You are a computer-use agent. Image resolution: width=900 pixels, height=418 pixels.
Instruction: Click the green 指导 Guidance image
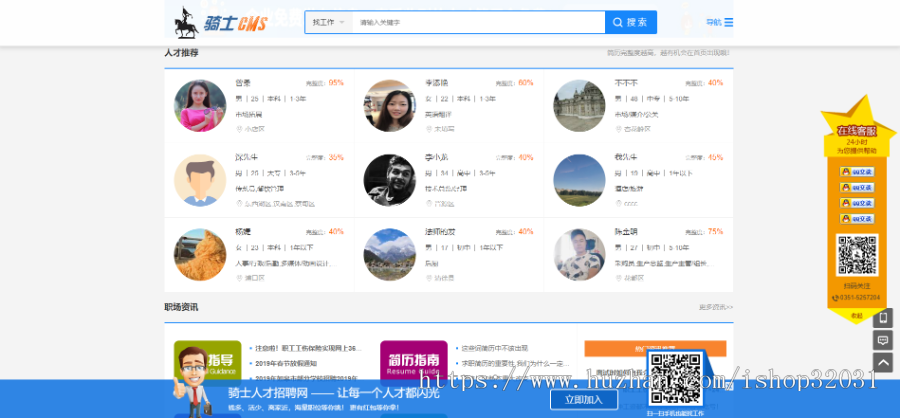[208, 361]
